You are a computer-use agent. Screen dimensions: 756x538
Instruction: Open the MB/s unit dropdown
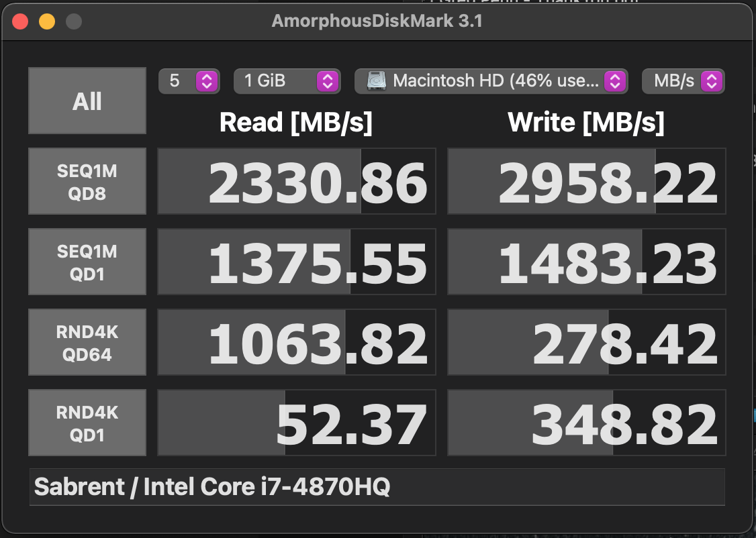coord(683,81)
